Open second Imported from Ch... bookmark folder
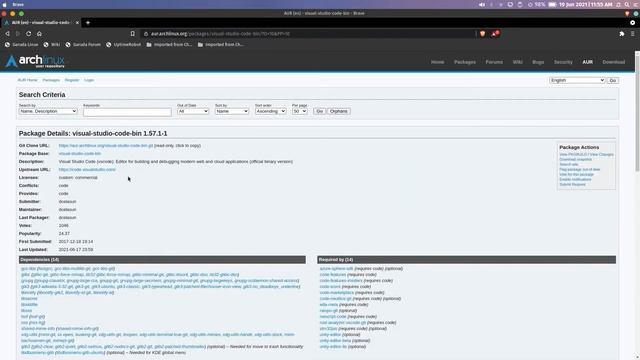 point(220,44)
